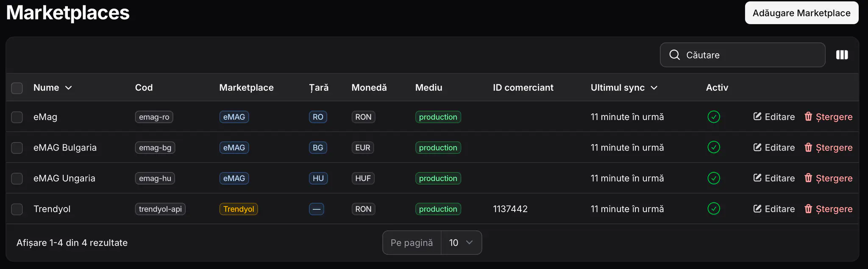868x269 pixels.
Task: Click the RON badge in Trendyol row
Action: point(363,209)
